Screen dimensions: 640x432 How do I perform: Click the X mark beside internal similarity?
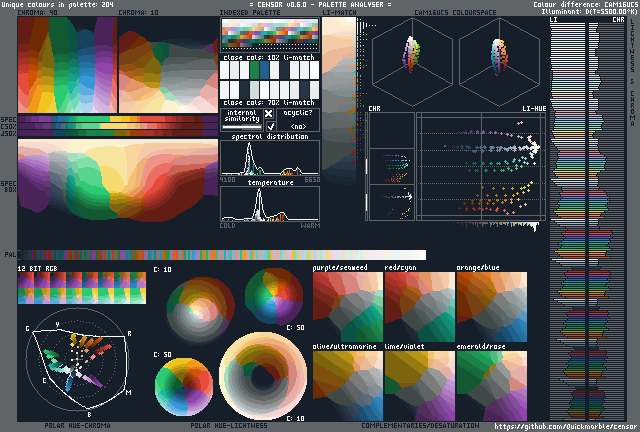[x=269, y=114]
